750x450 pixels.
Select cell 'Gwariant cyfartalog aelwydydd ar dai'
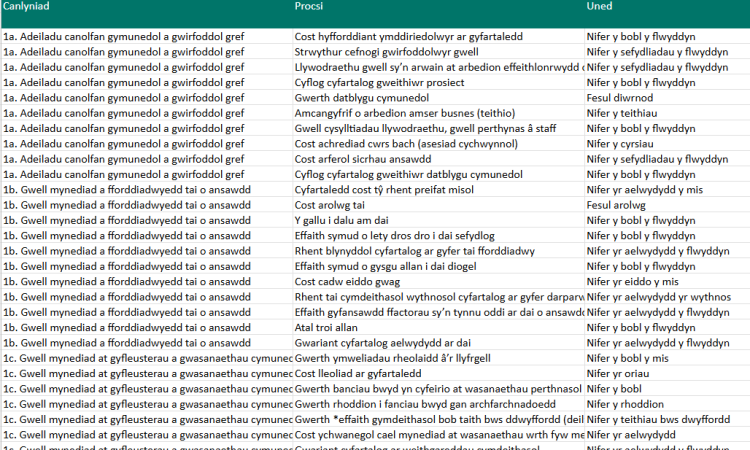click(439, 342)
